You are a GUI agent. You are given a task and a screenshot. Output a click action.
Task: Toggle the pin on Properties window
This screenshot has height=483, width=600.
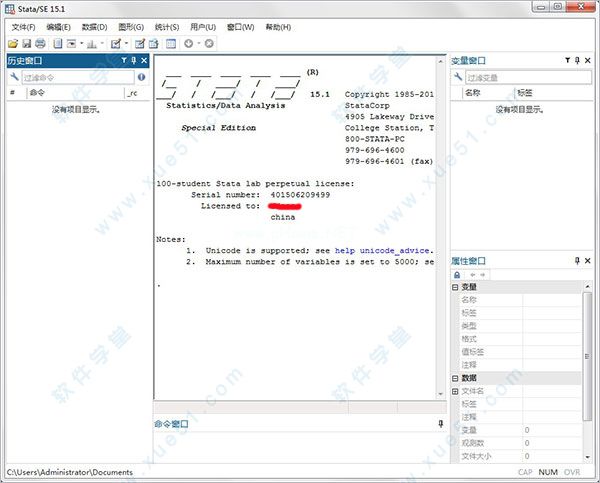577,261
